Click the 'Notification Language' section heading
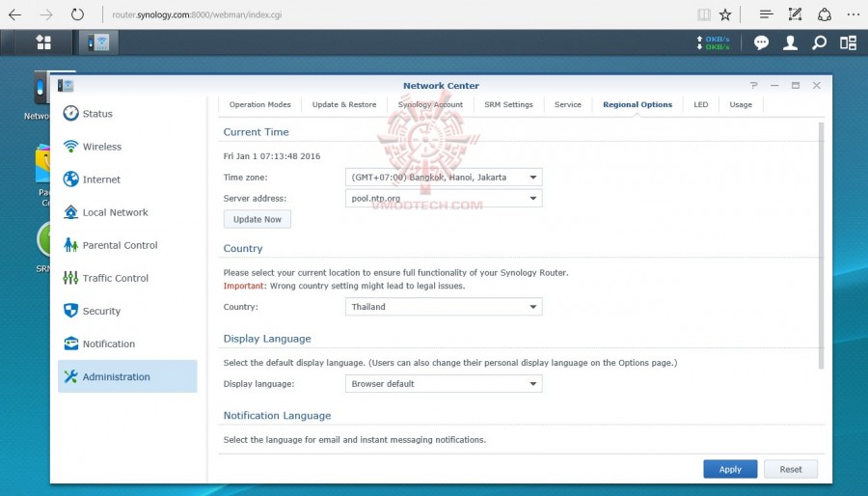 (x=277, y=416)
